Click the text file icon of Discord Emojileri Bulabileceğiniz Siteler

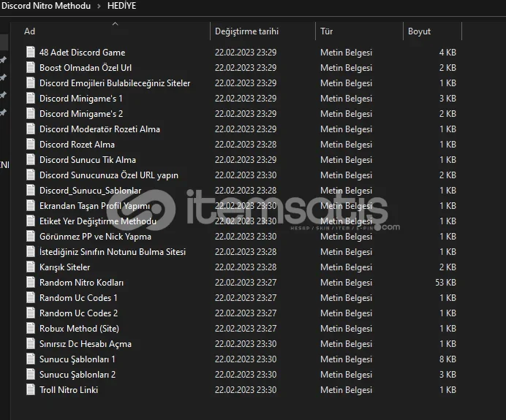point(31,83)
